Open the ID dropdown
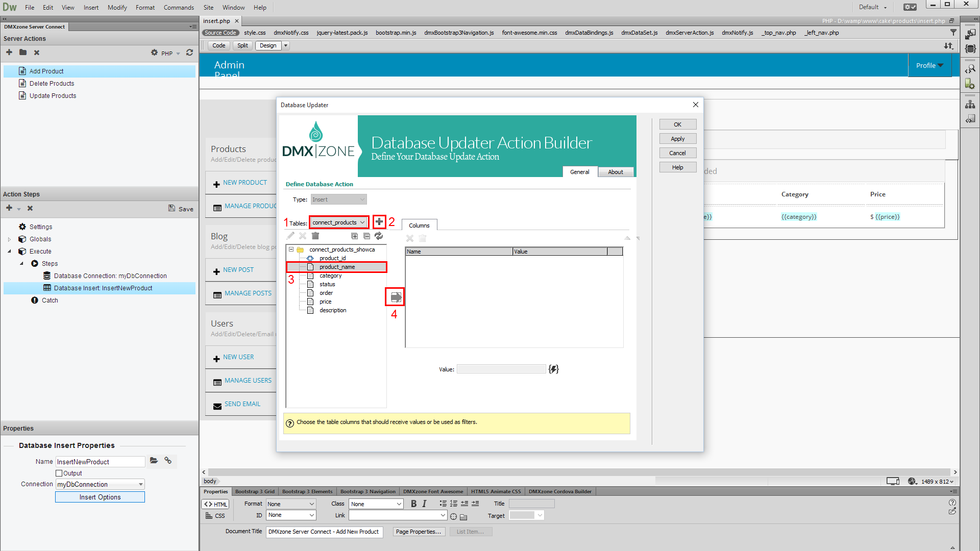 (291, 515)
